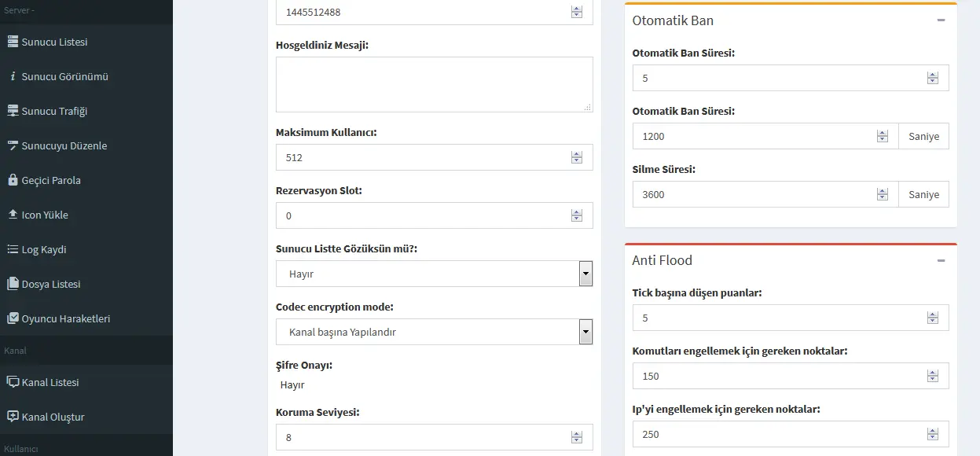Collapse the Anti Flood panel
This screenshot has width=980, height=456.
click(x=941, y=260)
